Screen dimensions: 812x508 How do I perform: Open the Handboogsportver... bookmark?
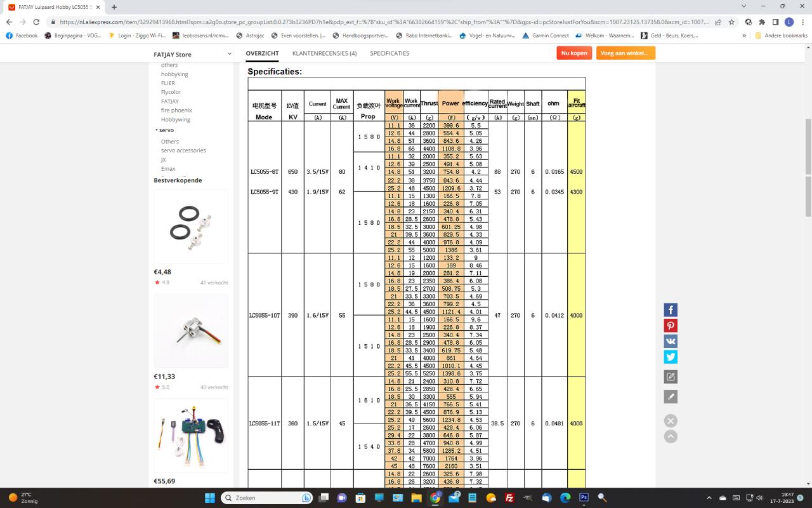tap(360, 36)
